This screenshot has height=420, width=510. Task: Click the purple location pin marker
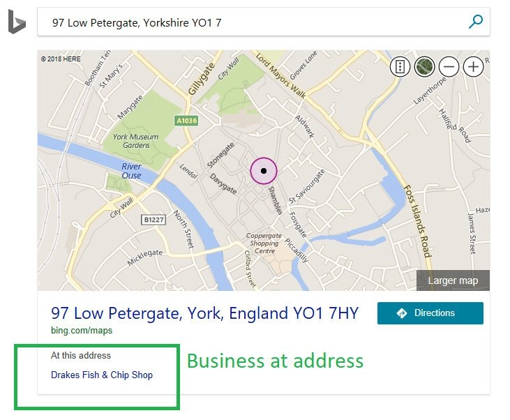click(x=264, y=171)
